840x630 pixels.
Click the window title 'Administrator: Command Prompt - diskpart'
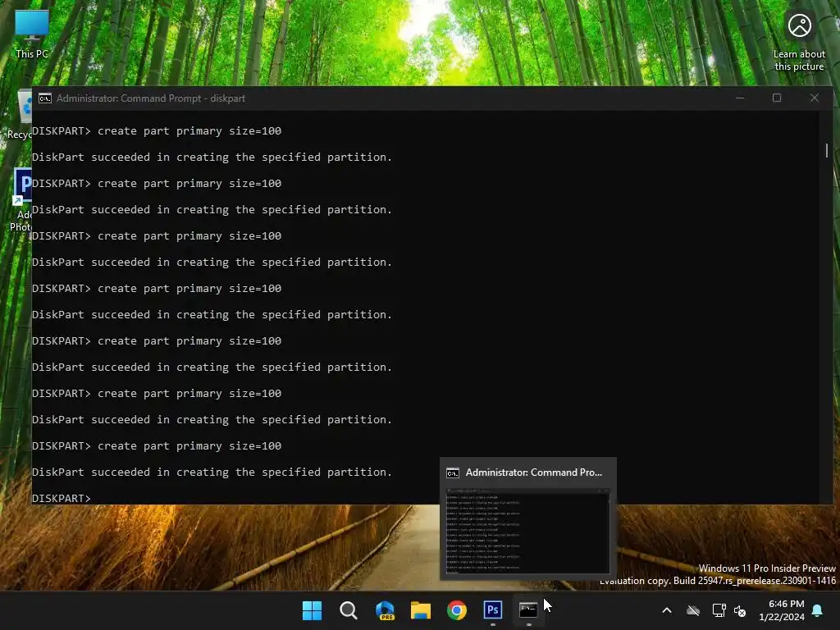pyautogui.click(x=151, y=98)
